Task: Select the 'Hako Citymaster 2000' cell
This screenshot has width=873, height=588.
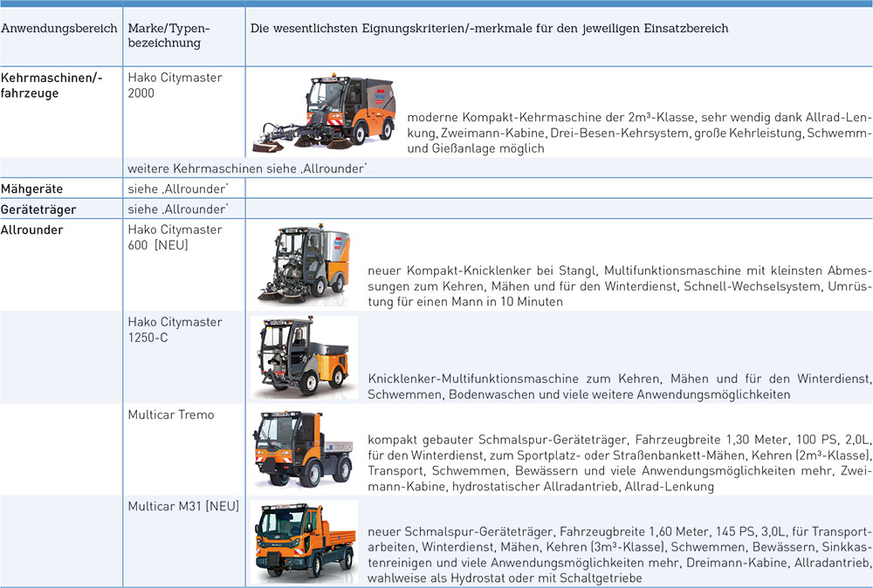Action: pos(175,85)
